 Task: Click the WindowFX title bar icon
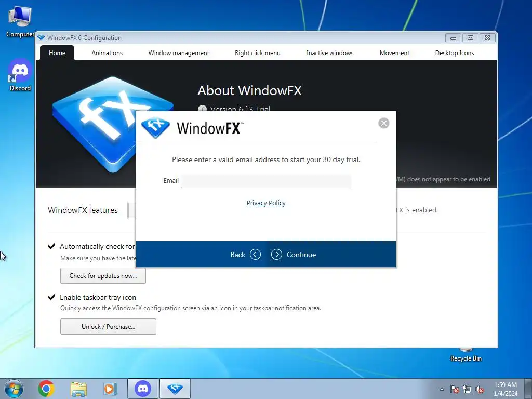pyautogui.click(x=41, y=37)
